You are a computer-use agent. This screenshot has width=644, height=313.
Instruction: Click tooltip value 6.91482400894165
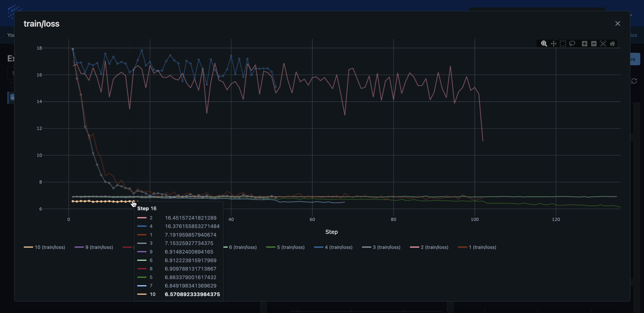189,252
